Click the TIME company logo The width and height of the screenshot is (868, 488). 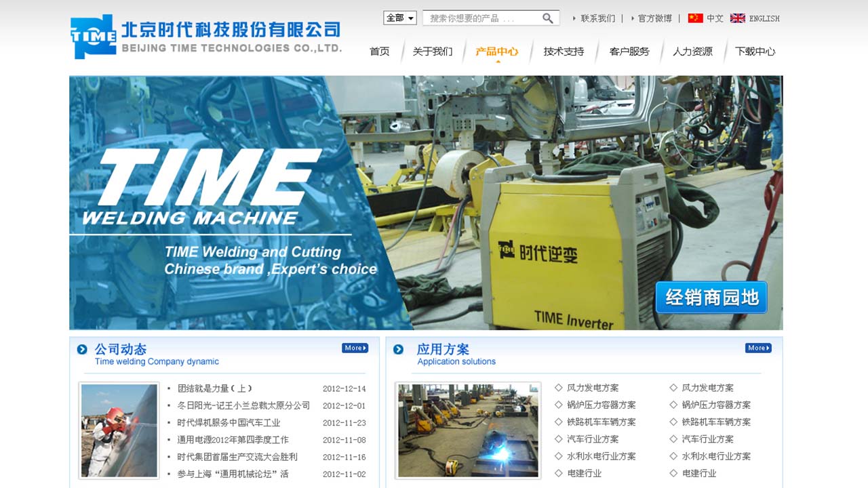[x=206, y=37]
